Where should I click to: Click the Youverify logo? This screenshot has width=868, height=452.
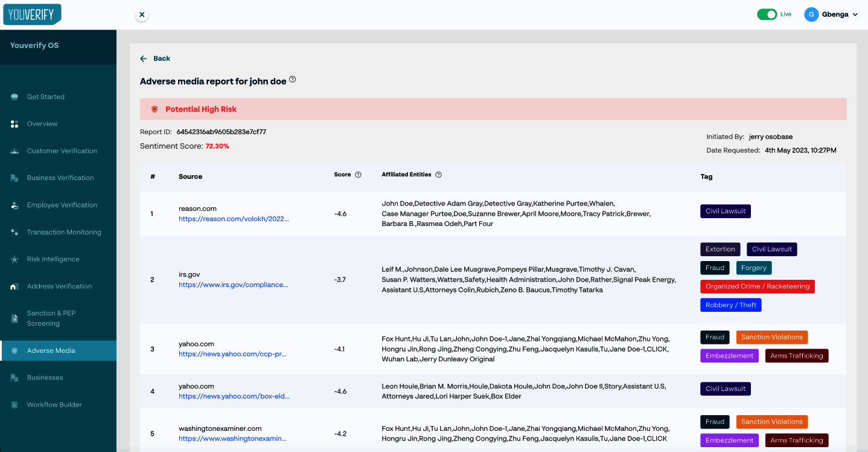tap(32, 14)
